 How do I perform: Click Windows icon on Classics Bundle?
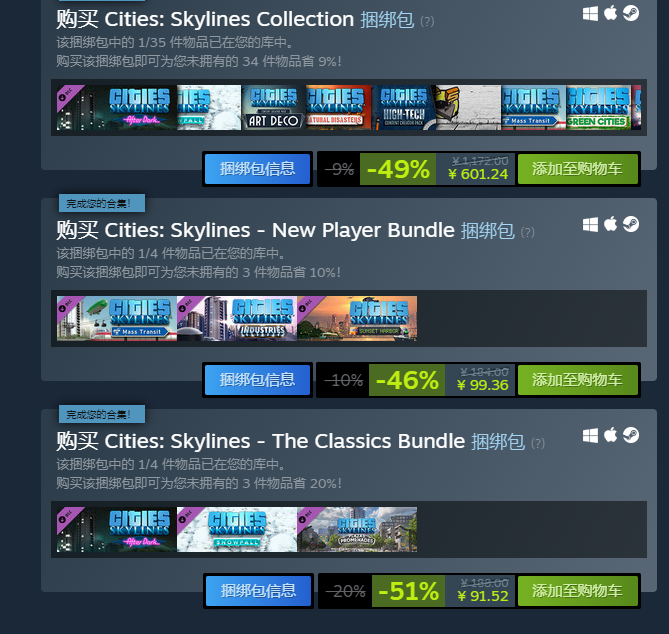tap(590, 436)
